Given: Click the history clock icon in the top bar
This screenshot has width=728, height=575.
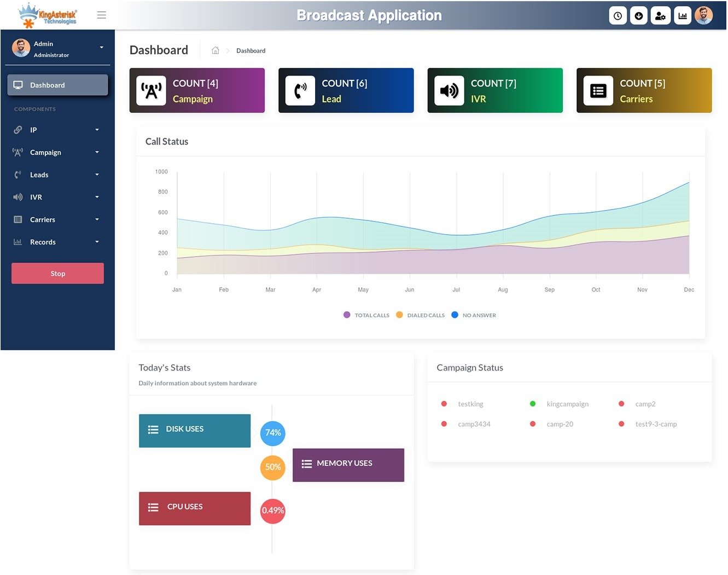Looking at the screenshot, I should [618, 15].
